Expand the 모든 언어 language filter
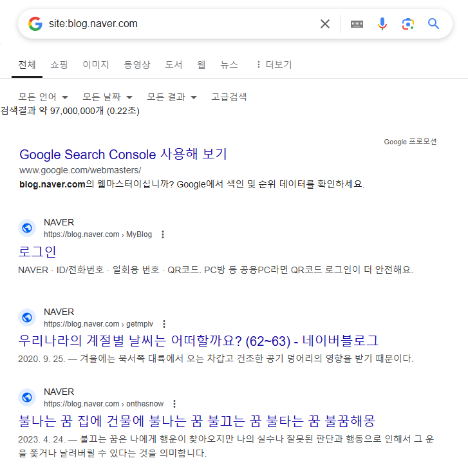468x476 pixels. pos(43,97)
